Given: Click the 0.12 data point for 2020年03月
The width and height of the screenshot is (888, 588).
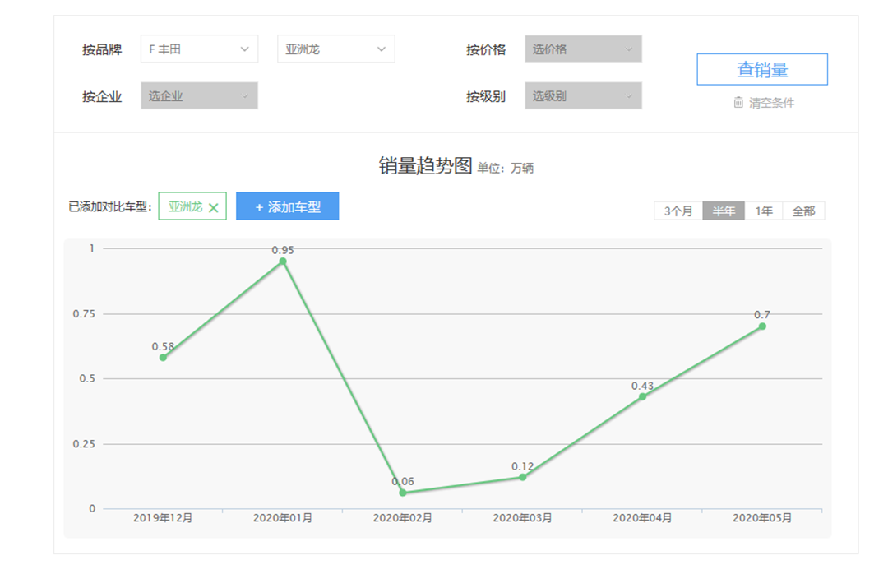Looking at the screenshot, I should point(523,477).
